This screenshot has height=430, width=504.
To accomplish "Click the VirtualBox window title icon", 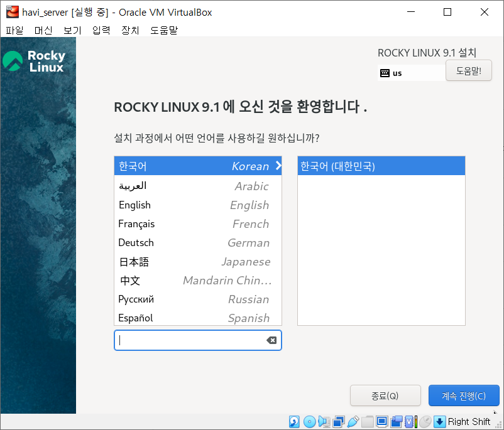I will point(12,12).
